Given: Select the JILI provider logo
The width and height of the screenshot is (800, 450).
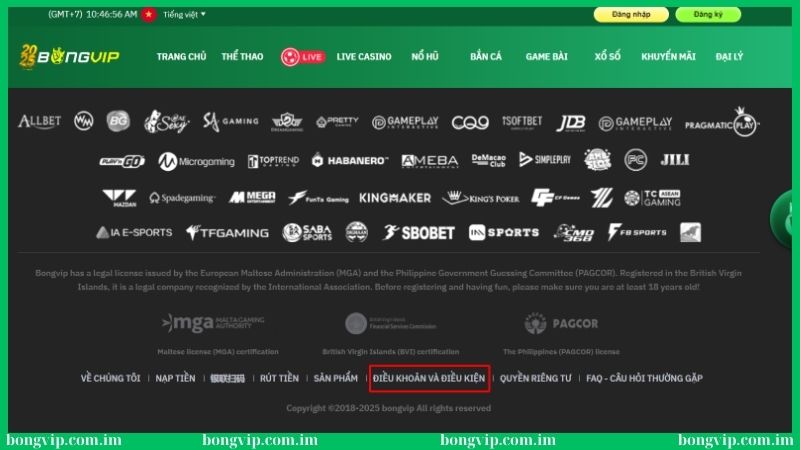Looking at the screenshot, I should click(673, 160).
